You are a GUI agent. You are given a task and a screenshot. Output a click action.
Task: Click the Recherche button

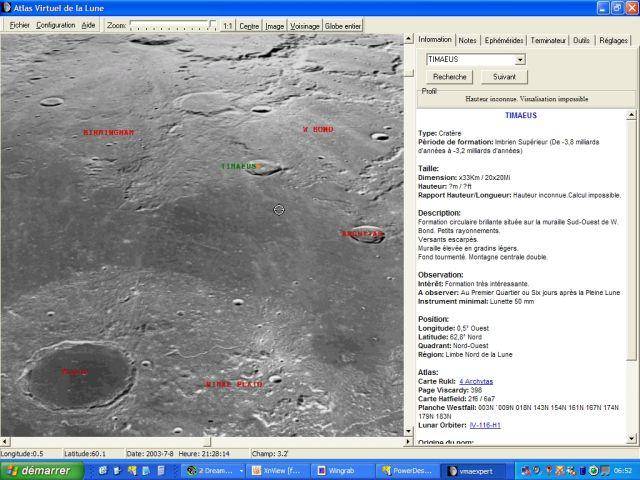click(x=450, y=77)
